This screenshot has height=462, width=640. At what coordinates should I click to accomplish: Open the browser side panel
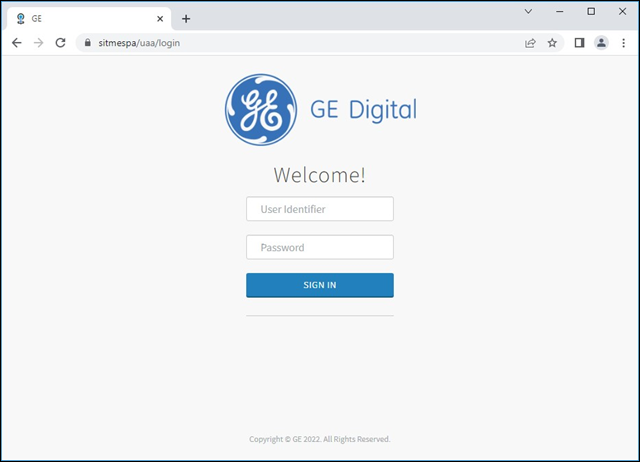[x=579, y=43]
